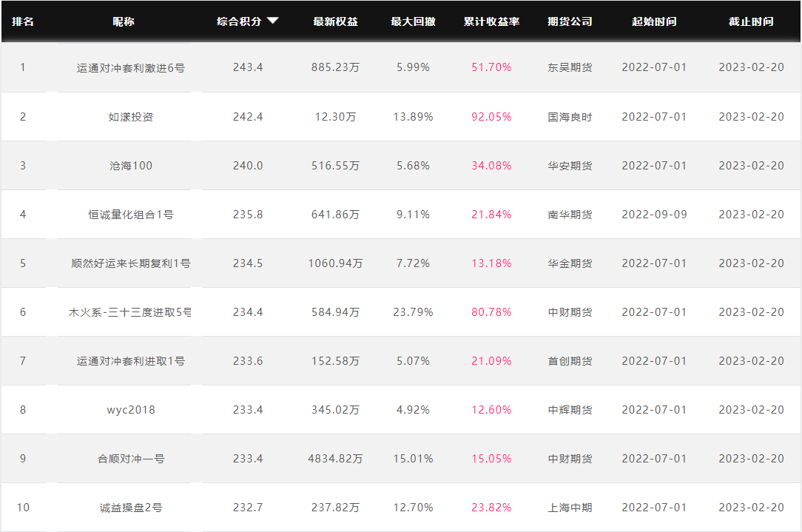
Task: Select score value 240.0
Action: click(x=248, y=166)
